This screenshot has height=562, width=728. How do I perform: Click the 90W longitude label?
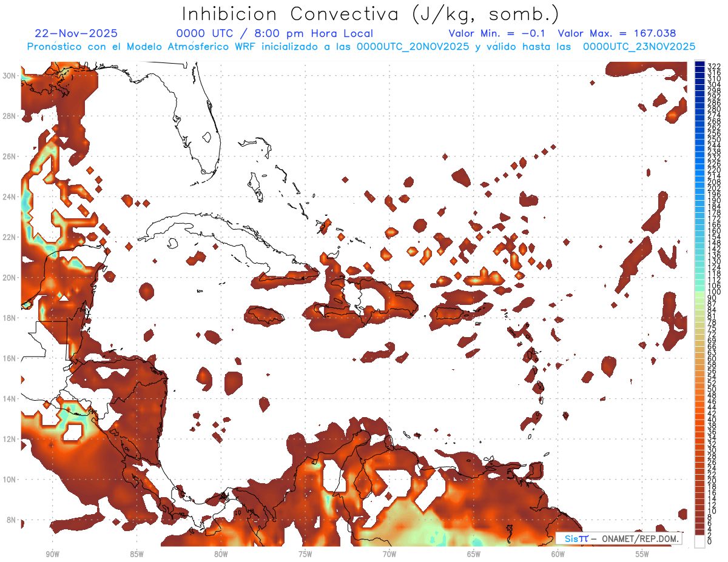52,555
